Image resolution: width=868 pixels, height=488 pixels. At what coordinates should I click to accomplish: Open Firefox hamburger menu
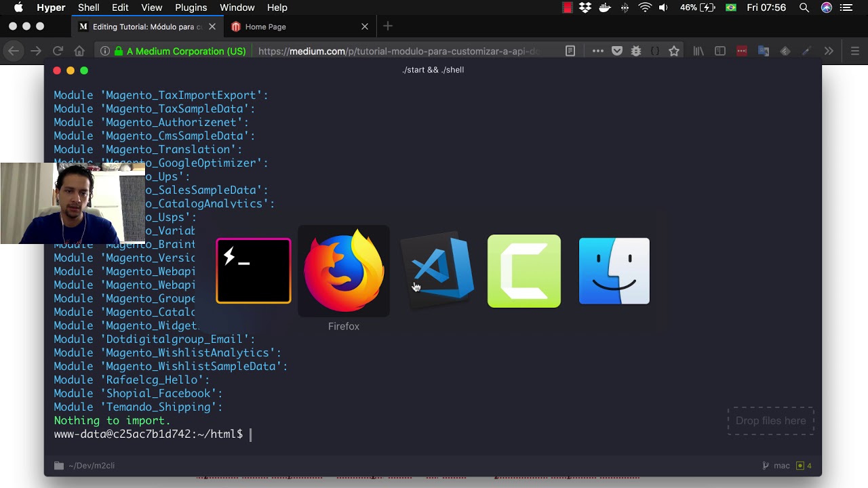click(x=854, y=51)
